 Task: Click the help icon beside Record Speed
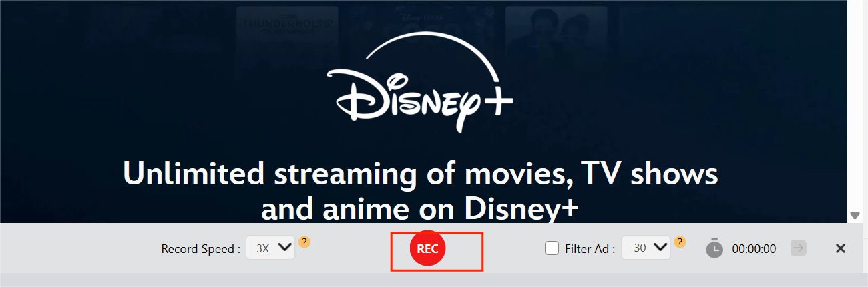pos(304,242)
